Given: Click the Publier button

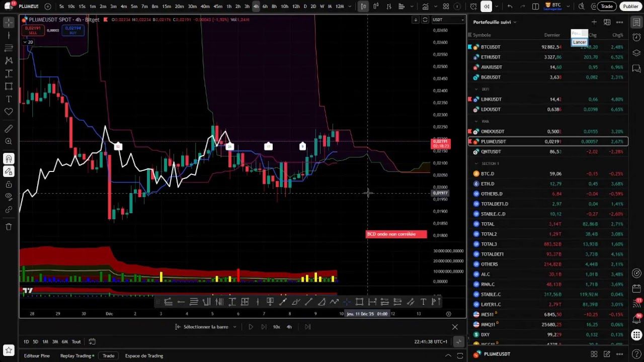Looking at the screenshot, I should [x=630, y=7].
